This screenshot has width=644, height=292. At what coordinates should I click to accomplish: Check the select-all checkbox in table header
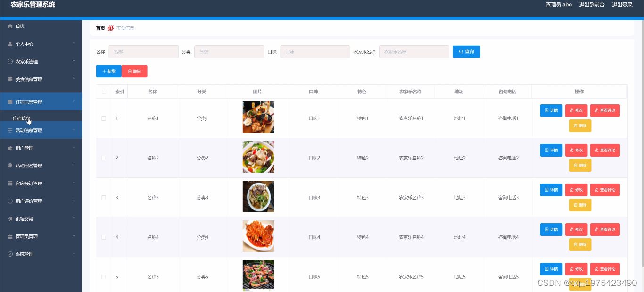[x=103, y=92]
